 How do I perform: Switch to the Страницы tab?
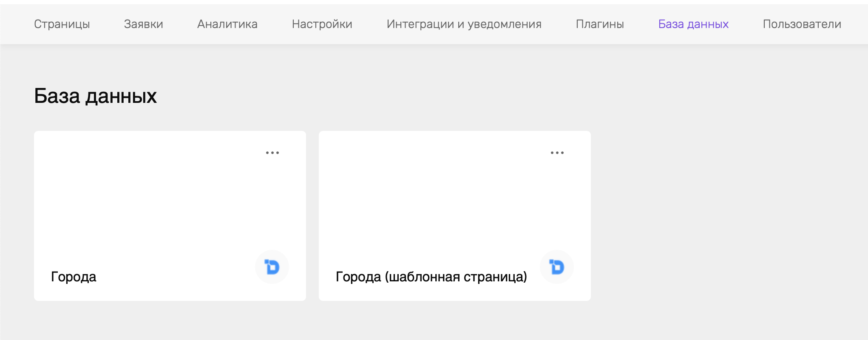62,24
